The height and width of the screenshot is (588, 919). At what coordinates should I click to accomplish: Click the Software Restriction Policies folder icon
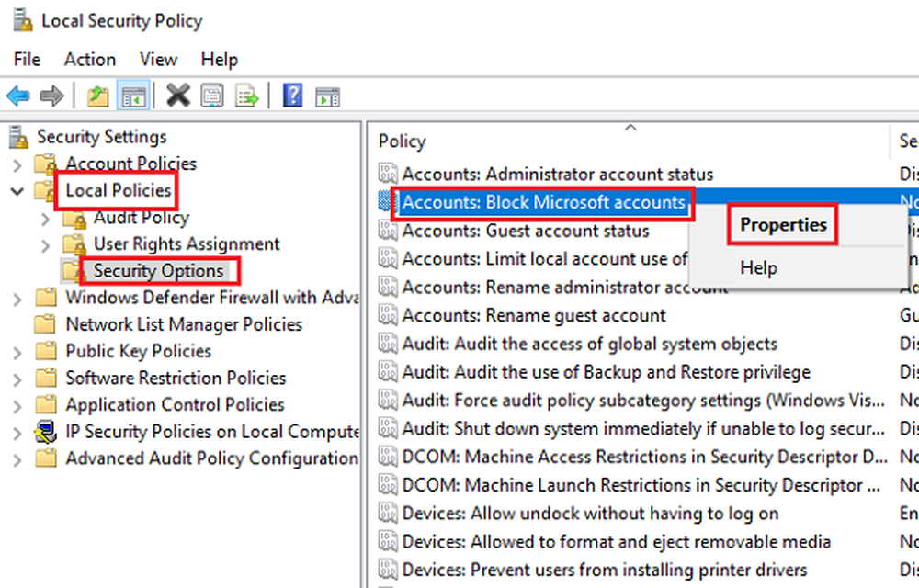coord(46,379)
